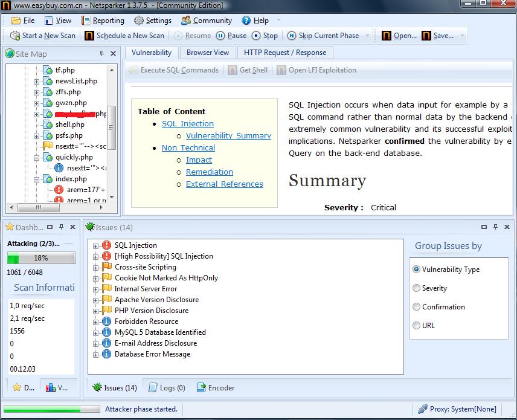The image size is (517, 420).
Task: Click the Cross-site Scripting flag icon
Action: (x=106, y=267)
